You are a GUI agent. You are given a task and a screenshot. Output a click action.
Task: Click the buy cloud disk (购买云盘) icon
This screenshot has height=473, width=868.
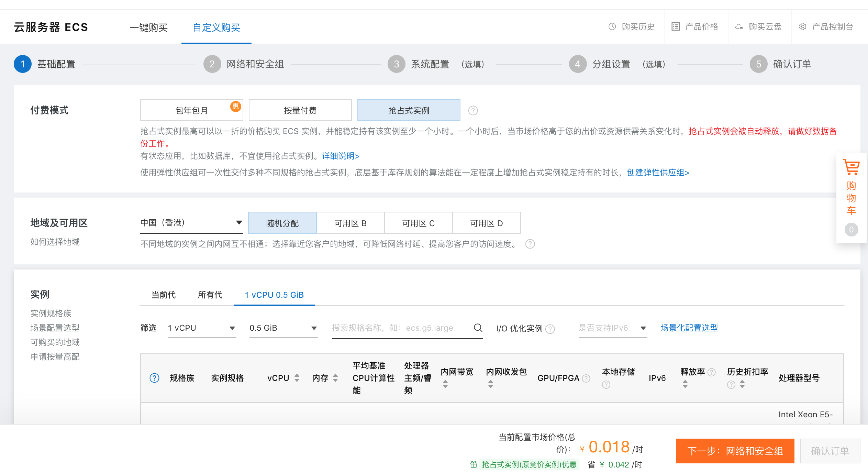pyautogui.click(x=739, y=27)
